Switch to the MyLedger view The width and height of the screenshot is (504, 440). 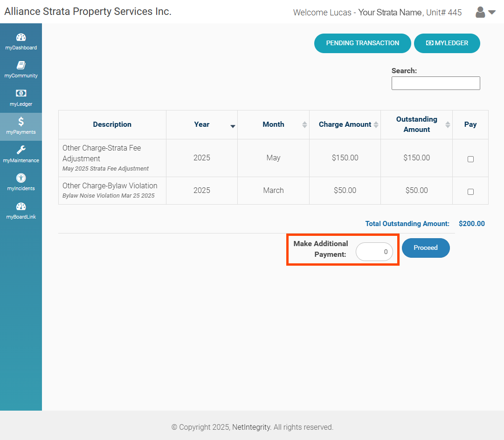coord(447,43)
